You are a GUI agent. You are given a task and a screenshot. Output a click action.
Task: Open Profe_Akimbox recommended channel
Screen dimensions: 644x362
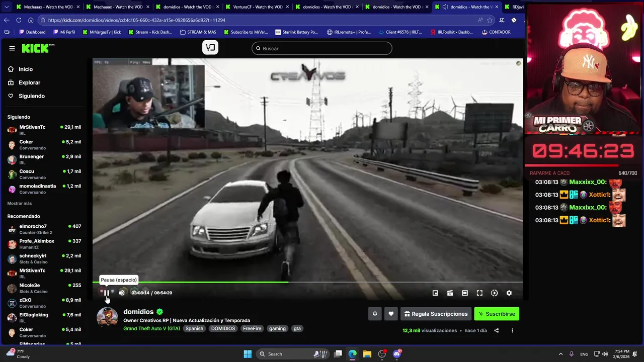pyautogui.click(x=44, y=244)
